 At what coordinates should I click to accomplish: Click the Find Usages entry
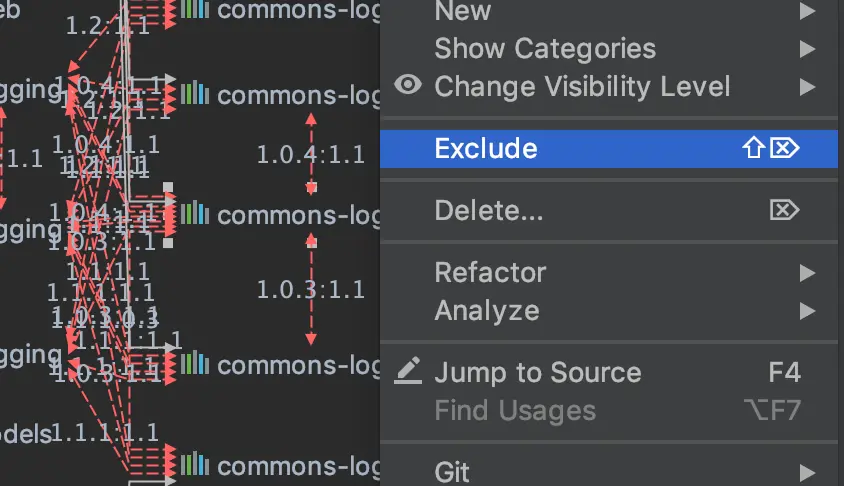tap(515, 410)
